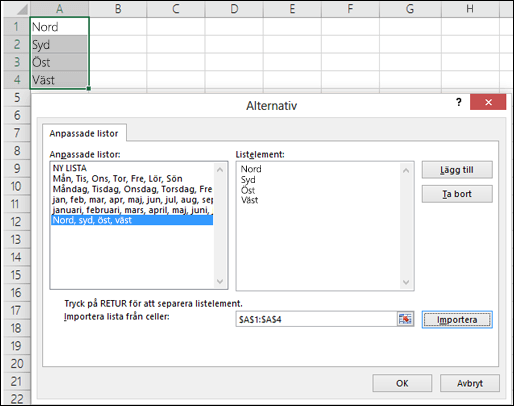The image size is (514, 406).
Task: Select the Mån, Tis, Ons list entry
Action: (132, 179)
